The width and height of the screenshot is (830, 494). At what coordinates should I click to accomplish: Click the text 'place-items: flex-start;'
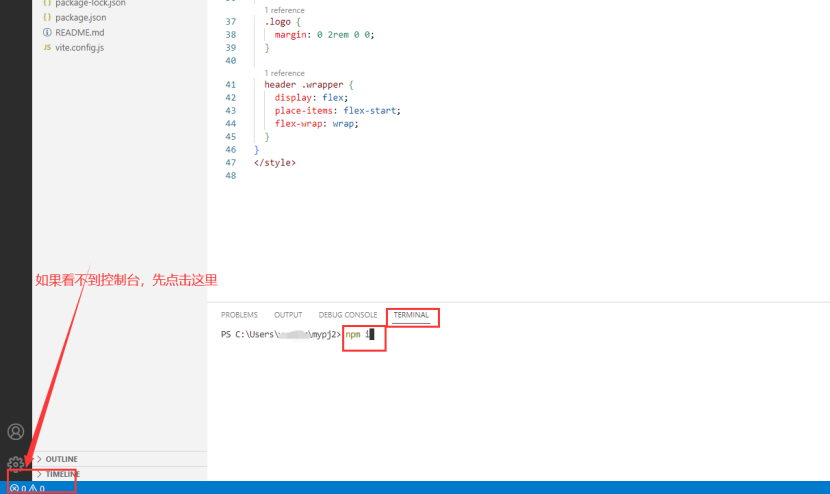pos(338,111)
